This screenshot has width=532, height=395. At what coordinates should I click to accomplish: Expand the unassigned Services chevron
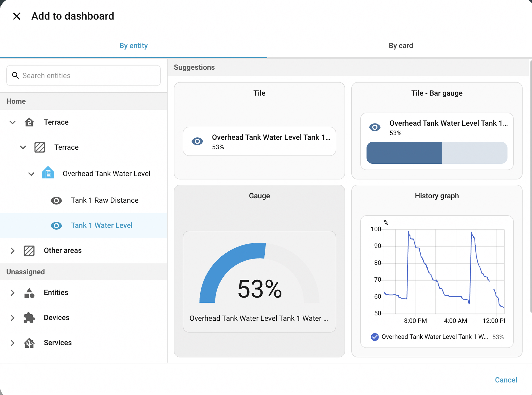click(13, 343)
